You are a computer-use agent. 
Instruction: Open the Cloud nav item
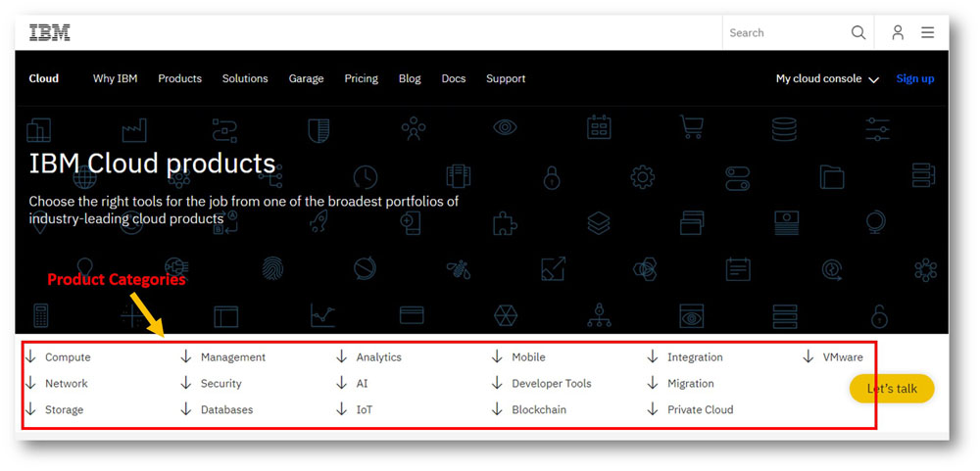44,78
